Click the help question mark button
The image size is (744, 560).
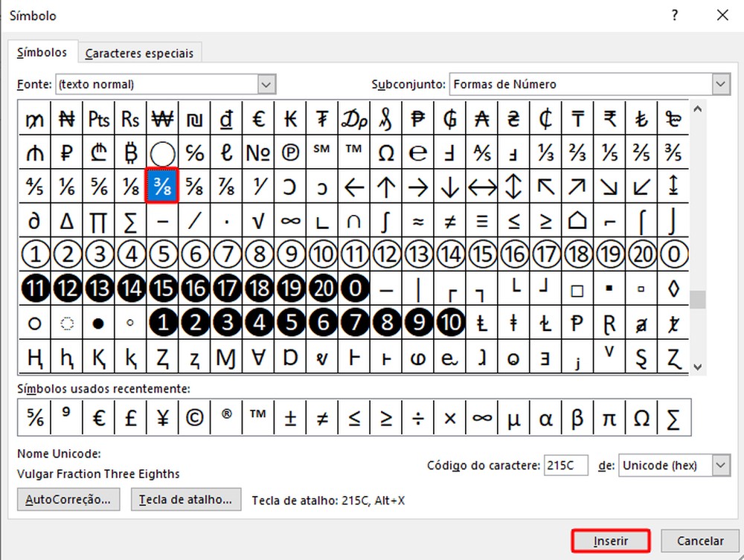pos(674,15)
